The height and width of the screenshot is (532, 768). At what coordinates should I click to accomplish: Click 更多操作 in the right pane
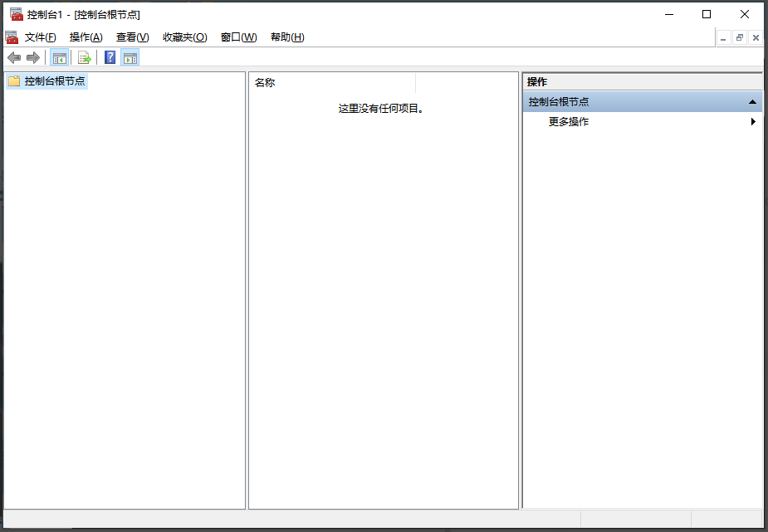tap(568, 121)
